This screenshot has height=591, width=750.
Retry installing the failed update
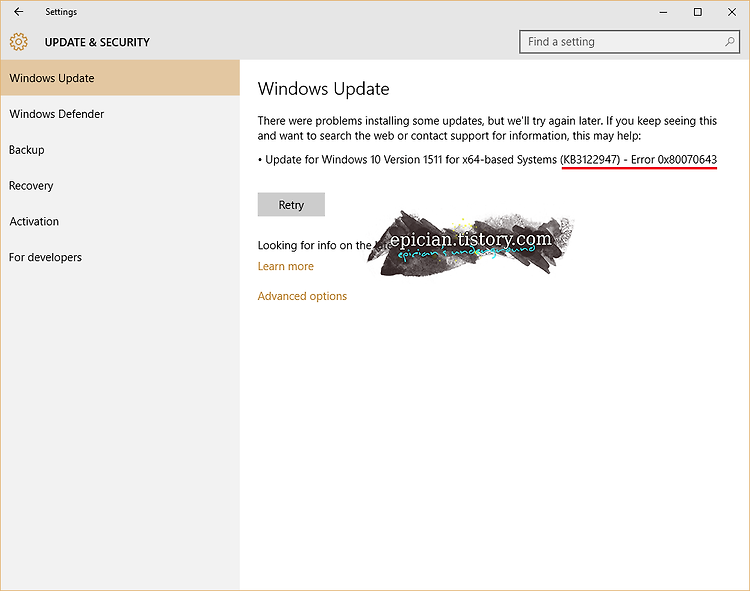click(x=291, y=205)
